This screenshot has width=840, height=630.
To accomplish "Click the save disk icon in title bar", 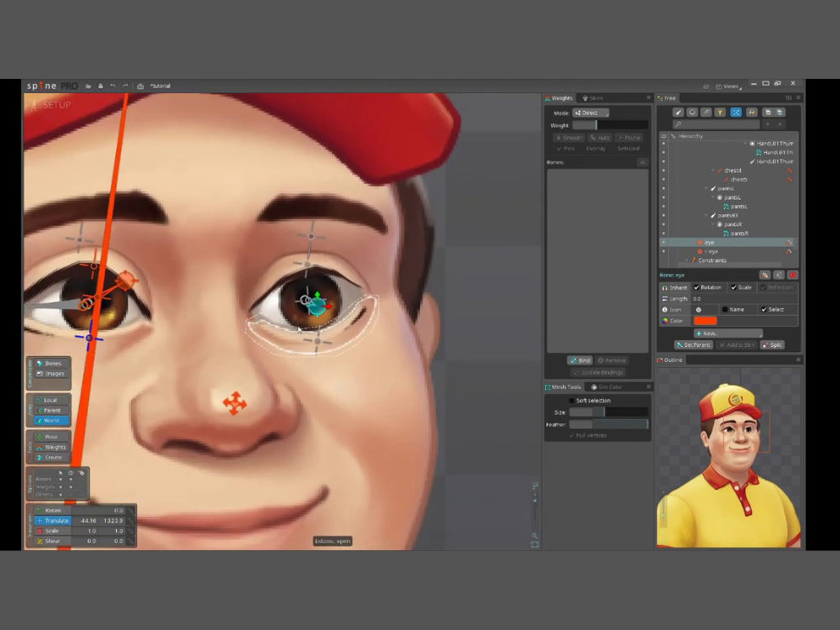I will [100, 86].
